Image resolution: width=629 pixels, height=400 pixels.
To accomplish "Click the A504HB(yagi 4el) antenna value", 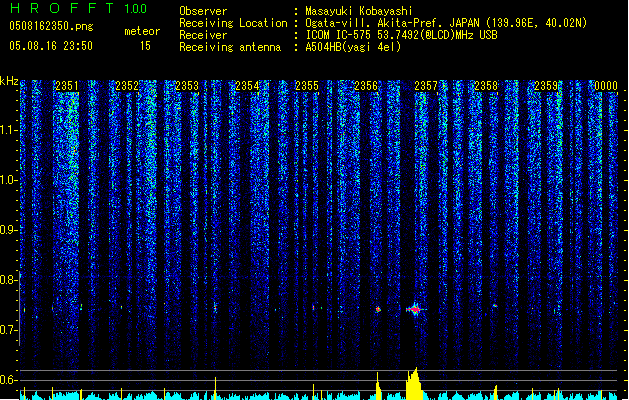I will pyautogui.click(x=353, y=47).
